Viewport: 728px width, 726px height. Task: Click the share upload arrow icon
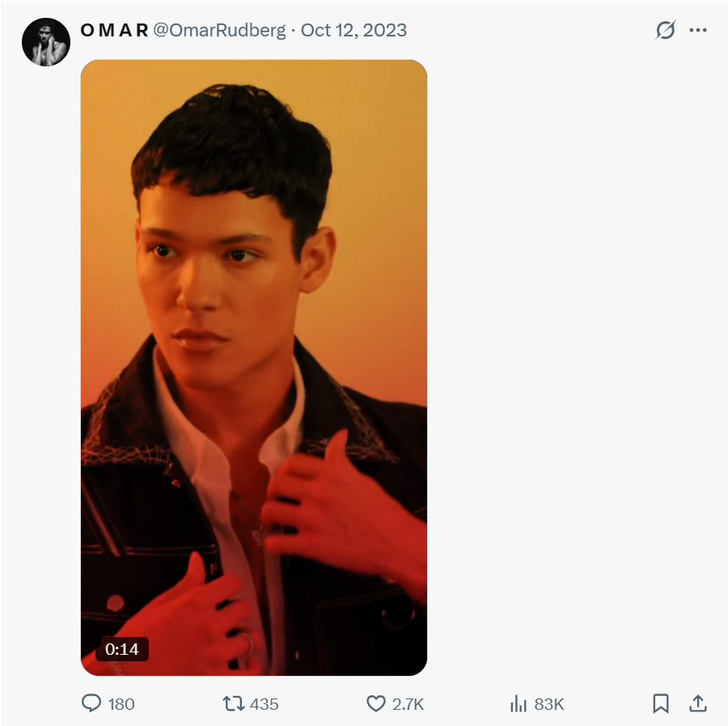pyautogui.click(x=698, y=703)
